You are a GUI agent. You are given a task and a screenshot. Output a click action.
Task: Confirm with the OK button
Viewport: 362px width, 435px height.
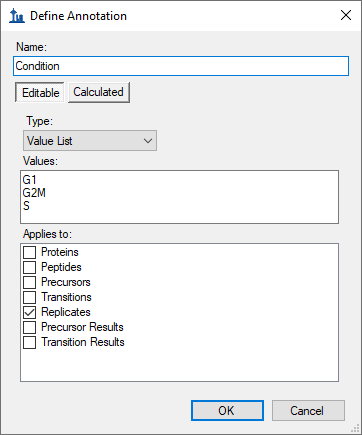click(x=227, y=411)
